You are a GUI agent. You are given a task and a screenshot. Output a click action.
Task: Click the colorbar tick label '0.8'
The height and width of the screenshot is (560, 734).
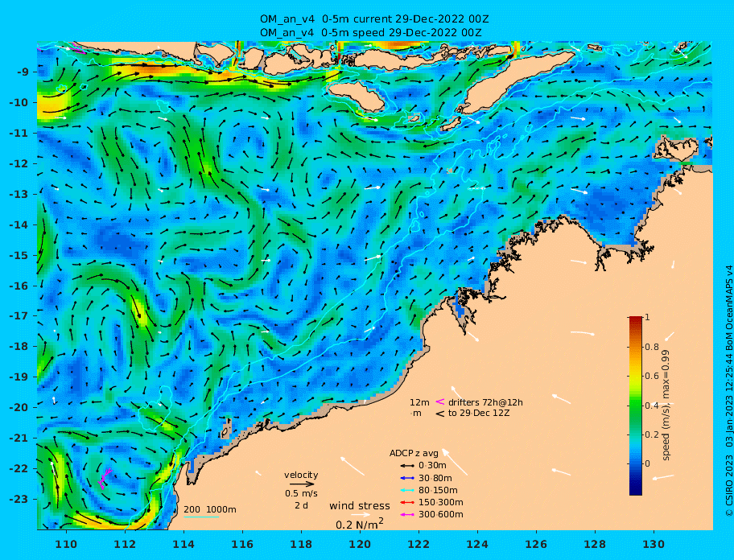click(x=652, y=347)
